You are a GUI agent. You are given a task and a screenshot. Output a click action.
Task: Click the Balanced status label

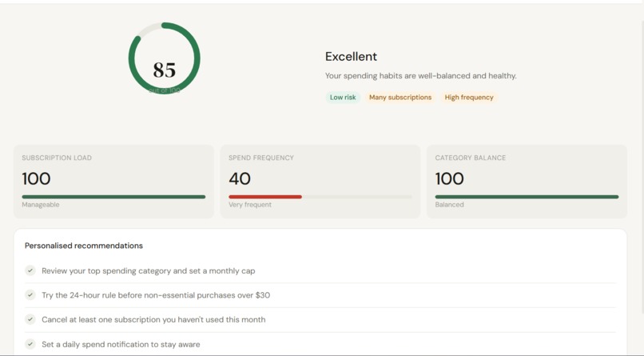click(449, 205)
